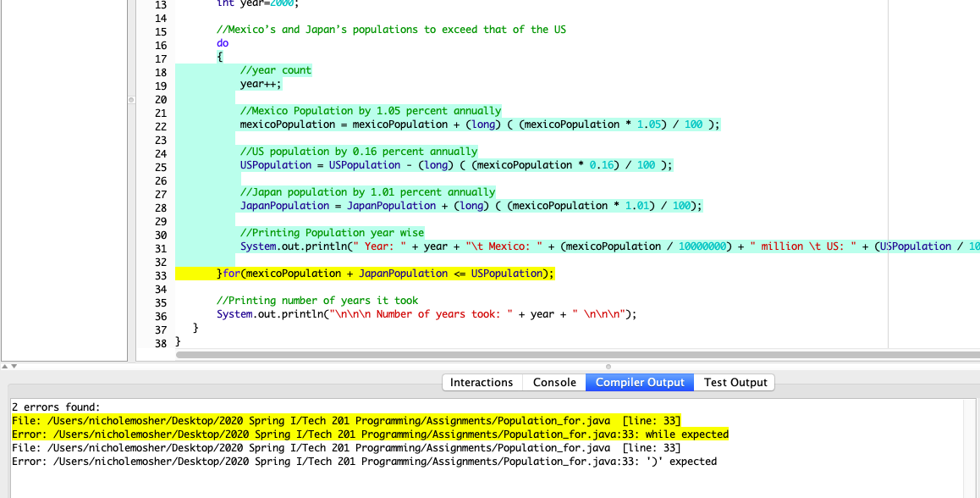The width and height of the screenshot is (980, 498).
Task: Click line number 38 in the gutter
Action: [x=161, y=343]
